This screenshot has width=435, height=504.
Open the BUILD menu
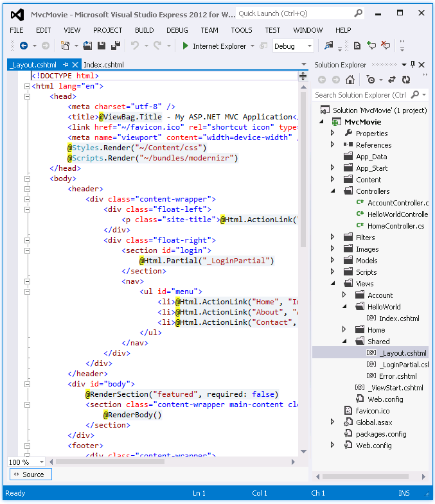point(144,30)
